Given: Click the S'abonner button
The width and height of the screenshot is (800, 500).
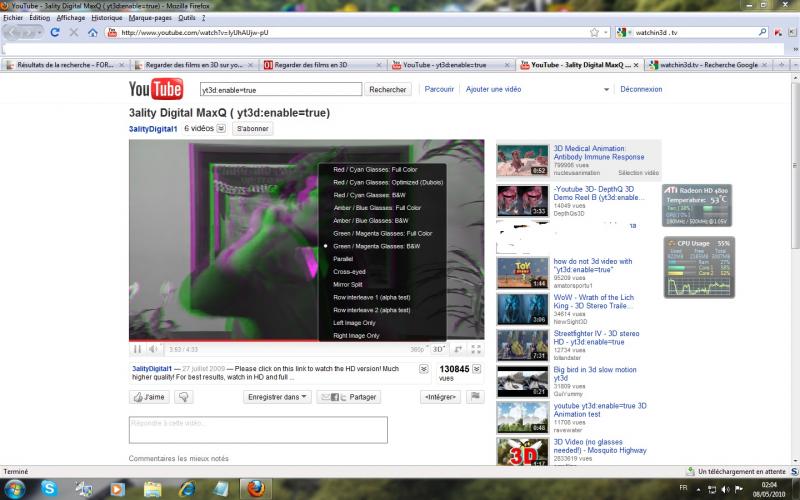Looking at the screenshot, I should 253,129.
